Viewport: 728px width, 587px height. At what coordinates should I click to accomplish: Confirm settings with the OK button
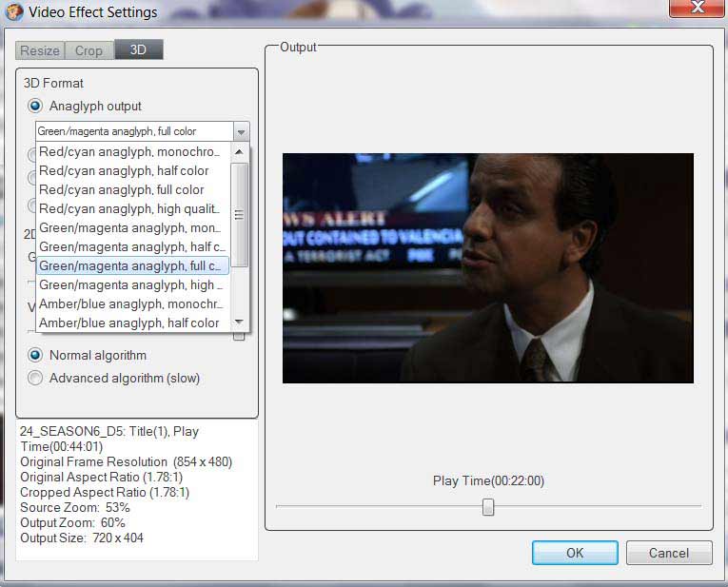point(575,553)
